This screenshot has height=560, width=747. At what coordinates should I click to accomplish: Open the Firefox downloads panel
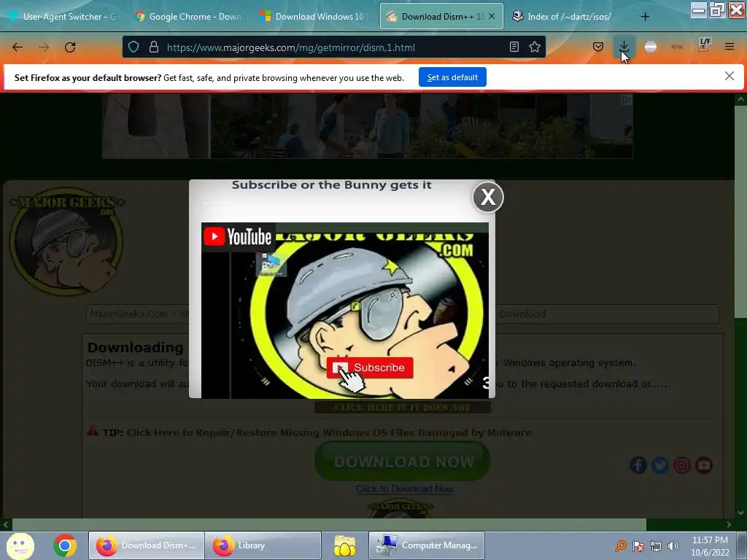(624, 47)
